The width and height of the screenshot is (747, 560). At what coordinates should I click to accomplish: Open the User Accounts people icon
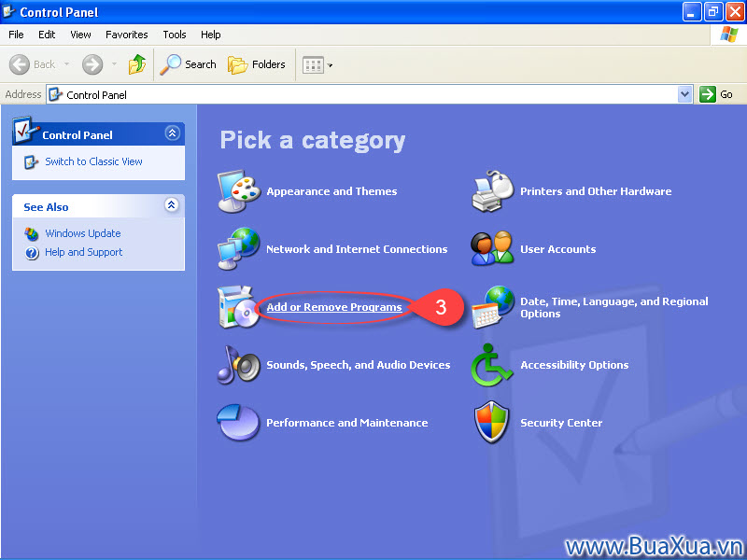point(492,248)
